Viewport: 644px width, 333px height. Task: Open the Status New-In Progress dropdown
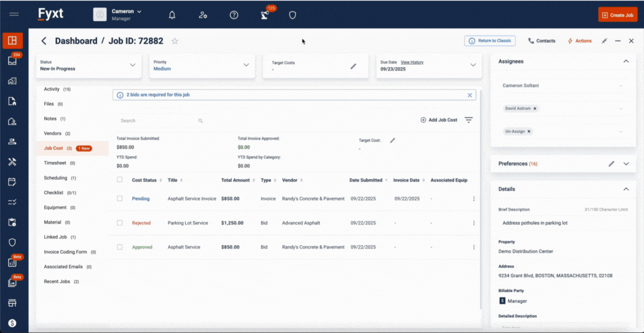pyautogui.click(x=132, y=65)
